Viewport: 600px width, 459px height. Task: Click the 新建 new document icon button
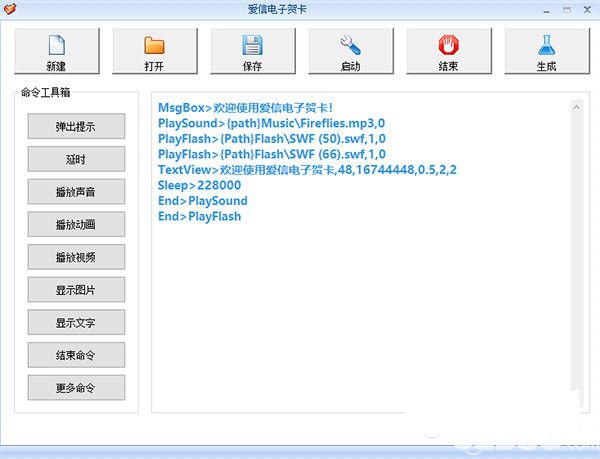[57, 51]
